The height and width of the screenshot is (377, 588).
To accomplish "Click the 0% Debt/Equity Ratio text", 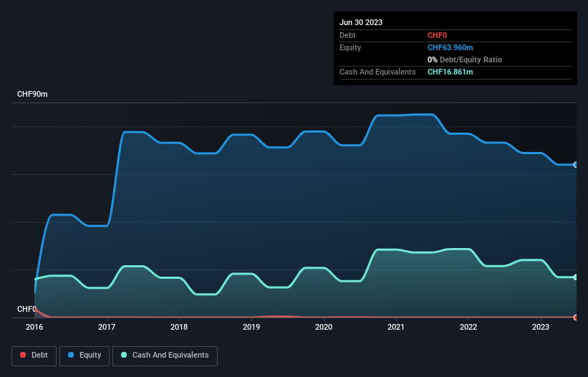I will [465, 59].
